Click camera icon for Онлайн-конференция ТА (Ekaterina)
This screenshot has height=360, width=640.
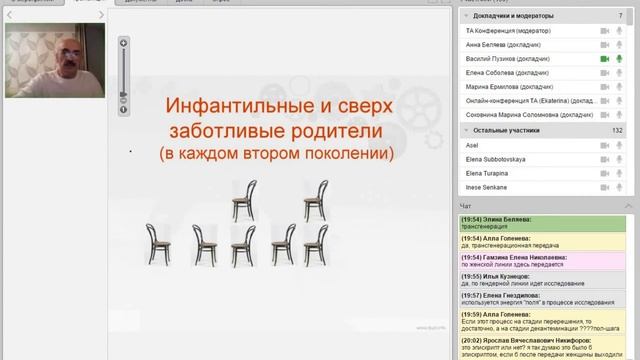[604, 101]
